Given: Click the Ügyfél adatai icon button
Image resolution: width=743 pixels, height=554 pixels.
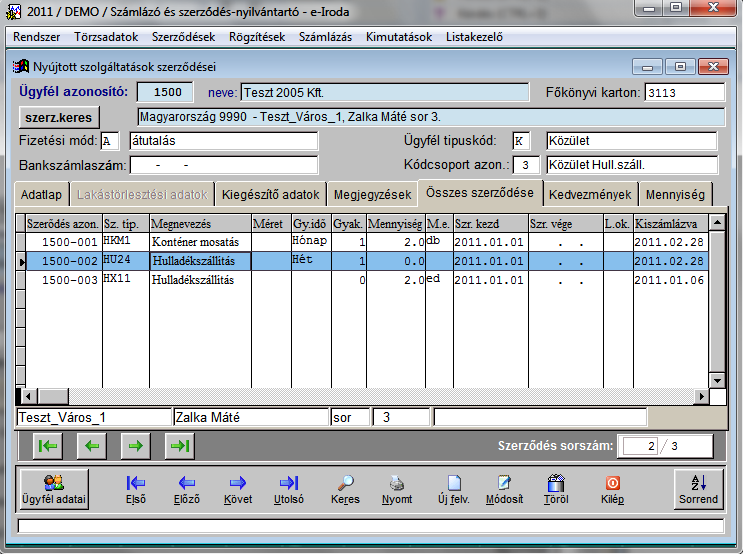Looking at the screenshot, I should tap(54, 488).
